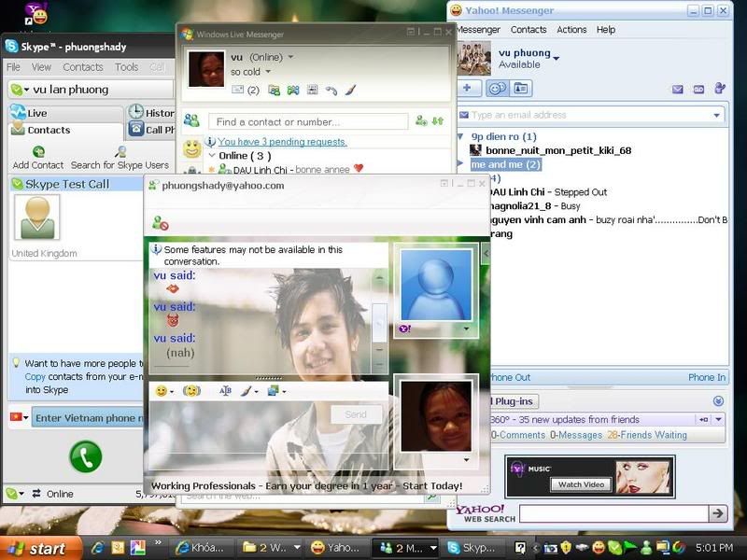Collapse the '9p dien ro' contact group
This screenshot has height=560, width=747.
tap(460, 136)
